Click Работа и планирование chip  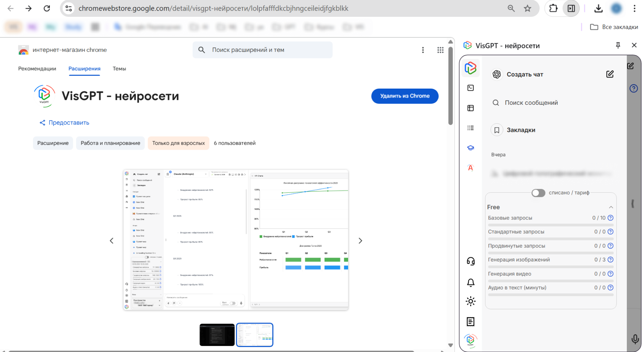pos(110,143)
